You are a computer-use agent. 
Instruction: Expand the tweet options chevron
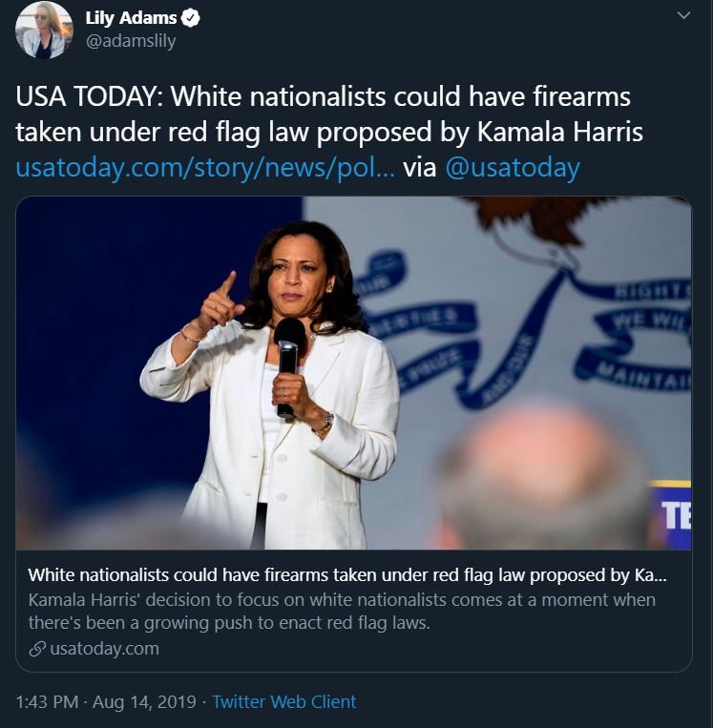point(683,15)
